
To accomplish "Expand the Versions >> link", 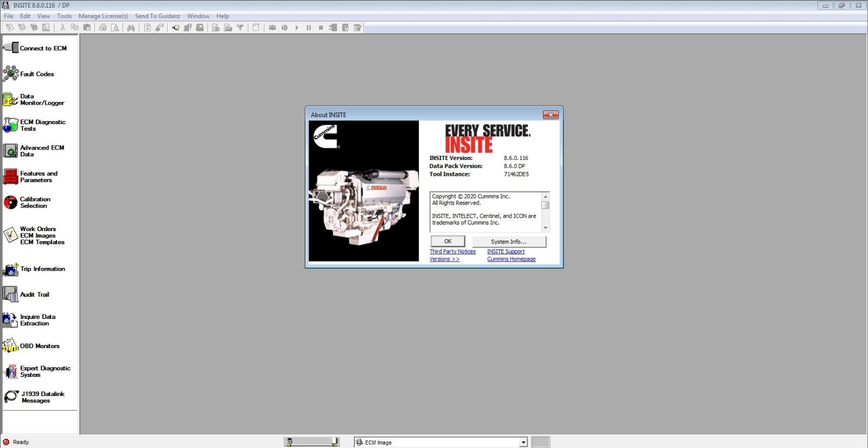I will tap(444, 259).
